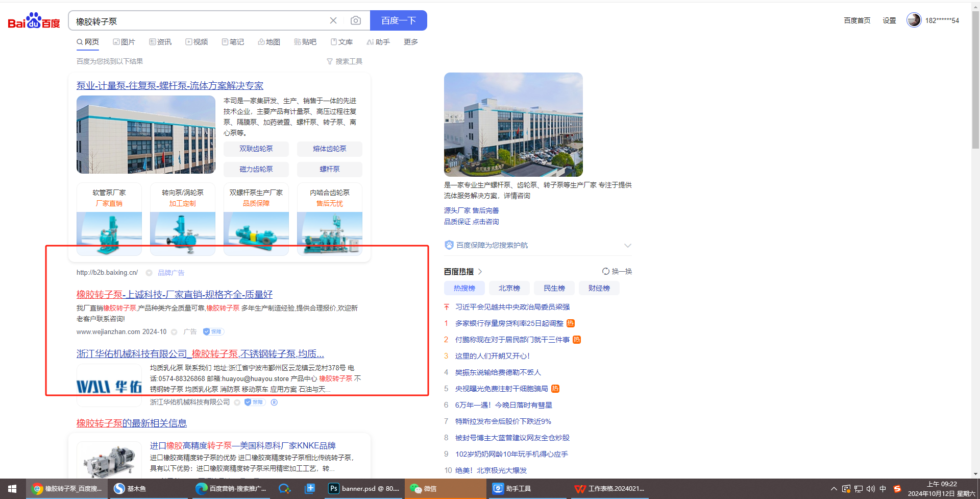The width and height of the screenshot is (980, 499).
Task: Open the 视频 tab
Action: pos(197,42)
